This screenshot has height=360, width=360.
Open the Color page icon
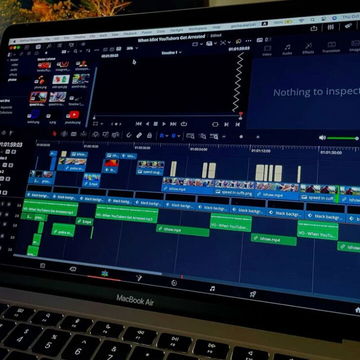pyautogui.click(x=174, y=283)
